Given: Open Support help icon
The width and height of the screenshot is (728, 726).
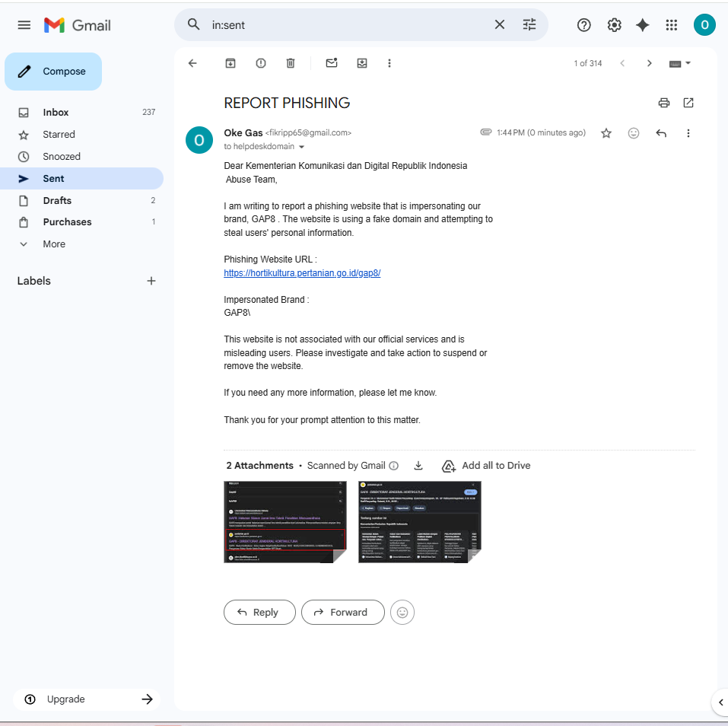Looking at the screenshot, I should pyautogui.click(x=583, y=25).
